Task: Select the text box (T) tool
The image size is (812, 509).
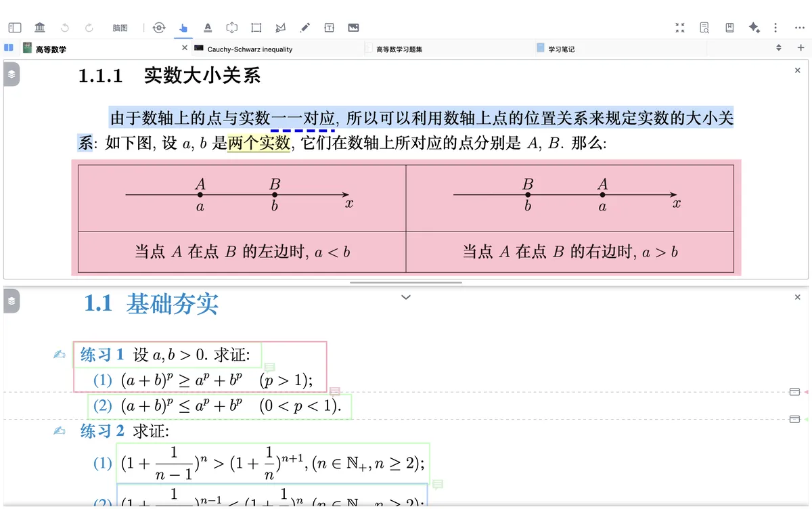Action: [x=329, y=28]
